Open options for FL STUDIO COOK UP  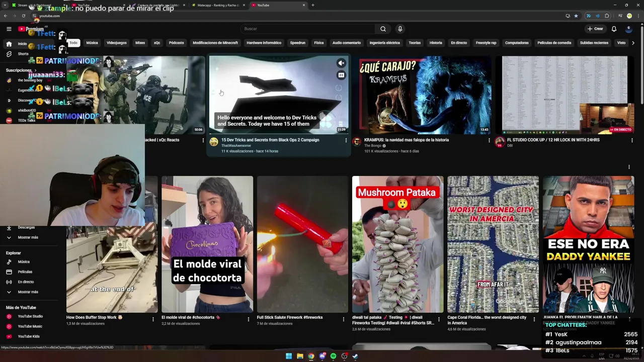pyautogui.click(x=632, y=140)
